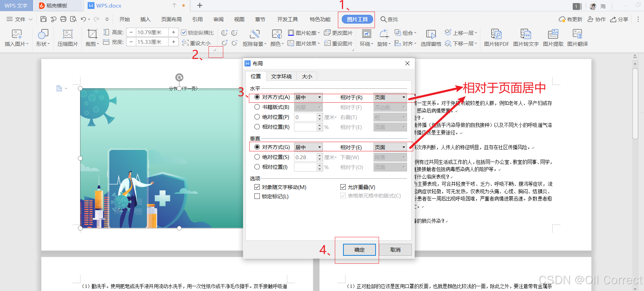Select horizontal 相对位置(R) radio button
The image size is (644, 291).
257,127
